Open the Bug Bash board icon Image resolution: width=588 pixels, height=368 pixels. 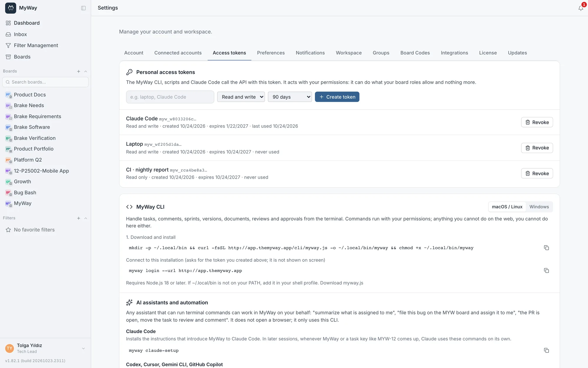pos(9,193)
